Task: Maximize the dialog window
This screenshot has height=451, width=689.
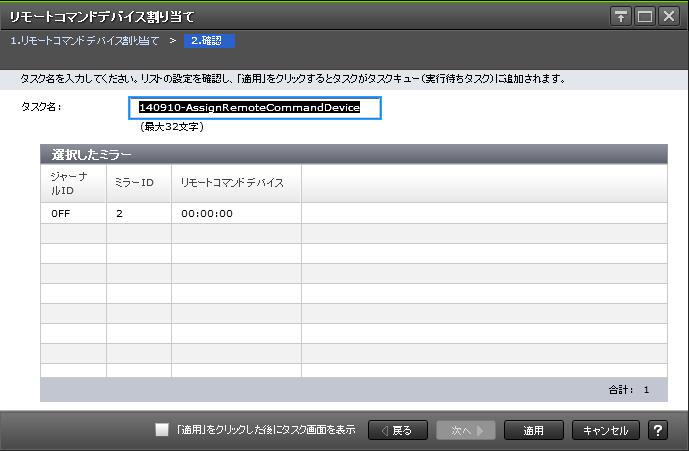Action: (645, 17)
